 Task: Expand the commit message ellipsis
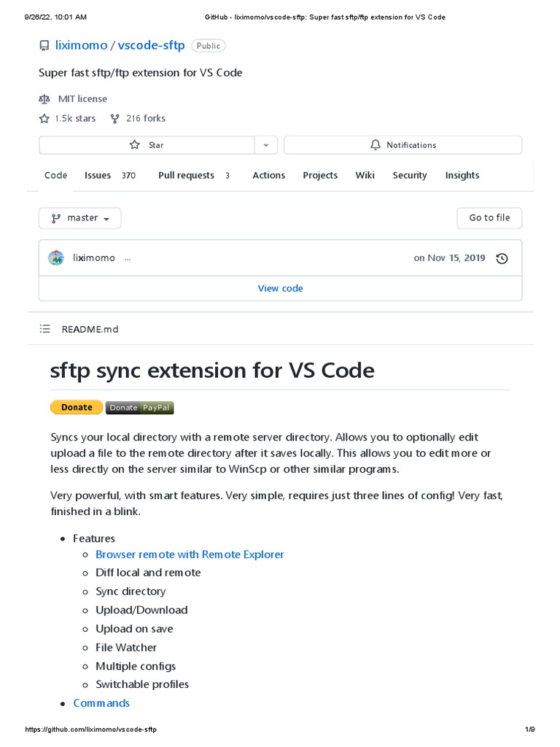coord(128,258)
